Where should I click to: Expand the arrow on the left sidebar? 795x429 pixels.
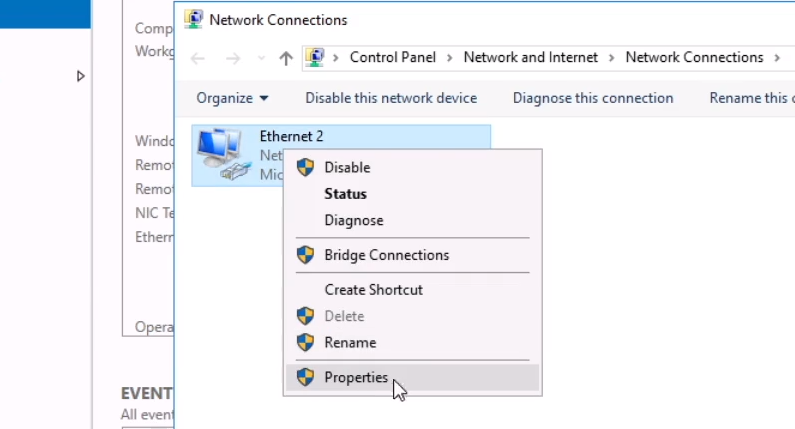coord(81,76)
